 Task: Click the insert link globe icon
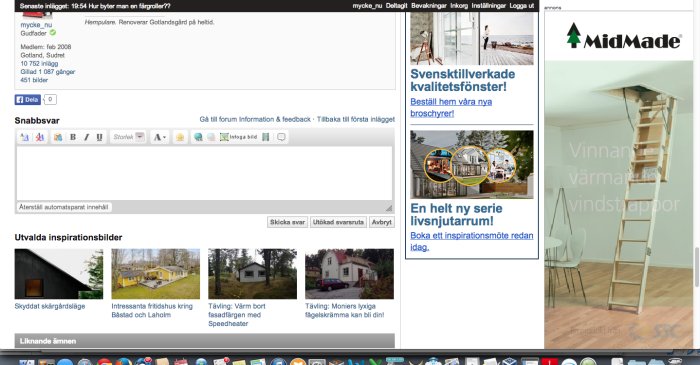198,137
